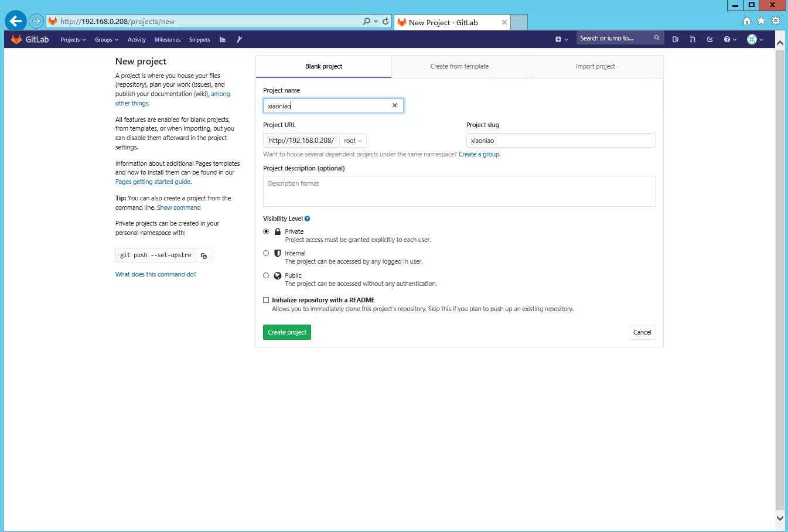This screenshot has height=532, width=788.
Task: Switch to Create from template tab
Action: [x=459, y=66]
